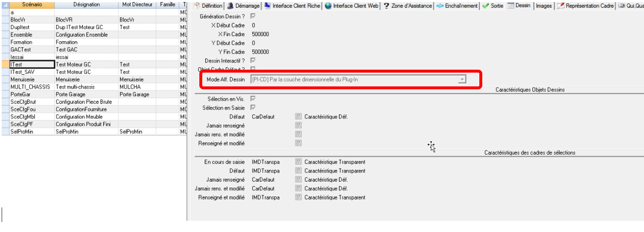
Task: Toggle the Génération Dessin checkbox
Action: pos(253,16)
